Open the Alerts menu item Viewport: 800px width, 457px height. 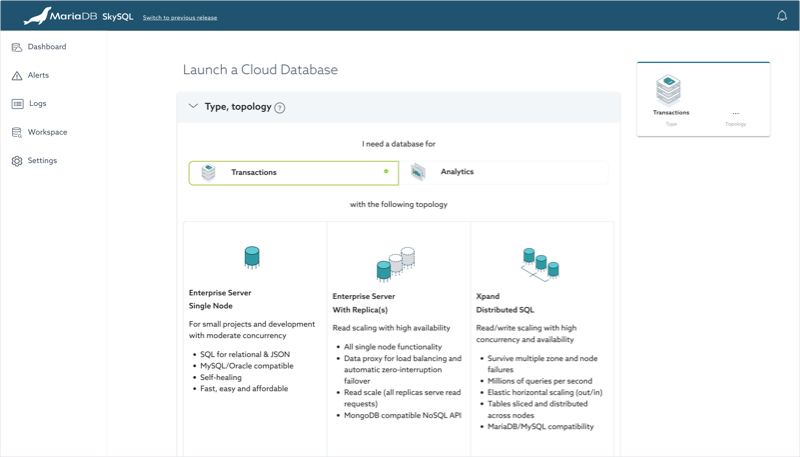click(x=38, y=76)
